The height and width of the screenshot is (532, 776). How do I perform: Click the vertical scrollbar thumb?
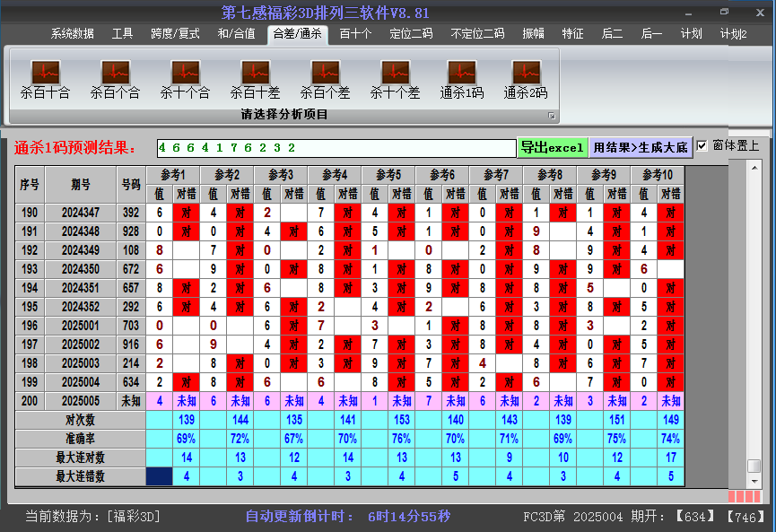[x=754, y=466]
